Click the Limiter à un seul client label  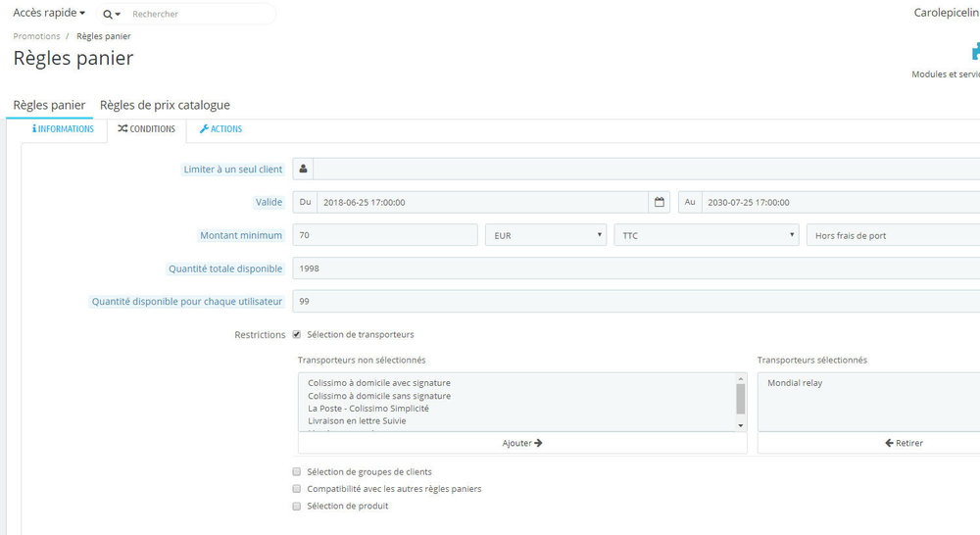(x=232, y=169)
